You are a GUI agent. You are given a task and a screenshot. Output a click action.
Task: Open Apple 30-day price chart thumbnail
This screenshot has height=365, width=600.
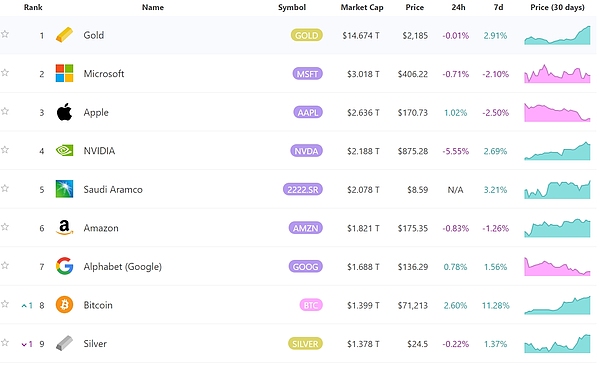[557, 112]
